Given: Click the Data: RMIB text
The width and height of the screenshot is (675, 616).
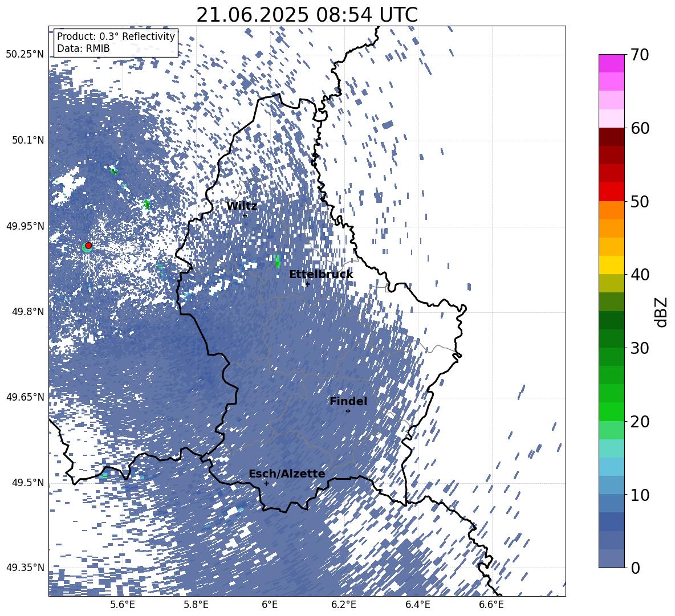Looking at the screenshot, I should [x=83, y=48].
